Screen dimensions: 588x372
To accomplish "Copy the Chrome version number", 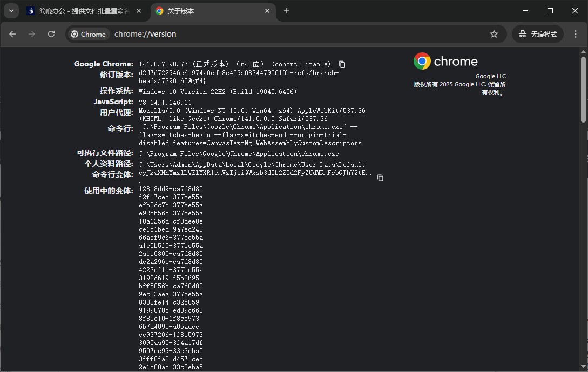I will pos(342,64).
